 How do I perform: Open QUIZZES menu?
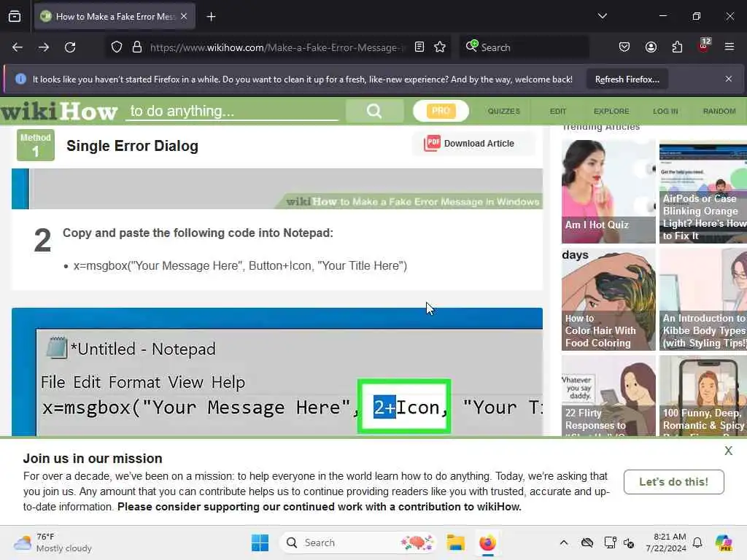pyautogui.click(x=503, y=111)
